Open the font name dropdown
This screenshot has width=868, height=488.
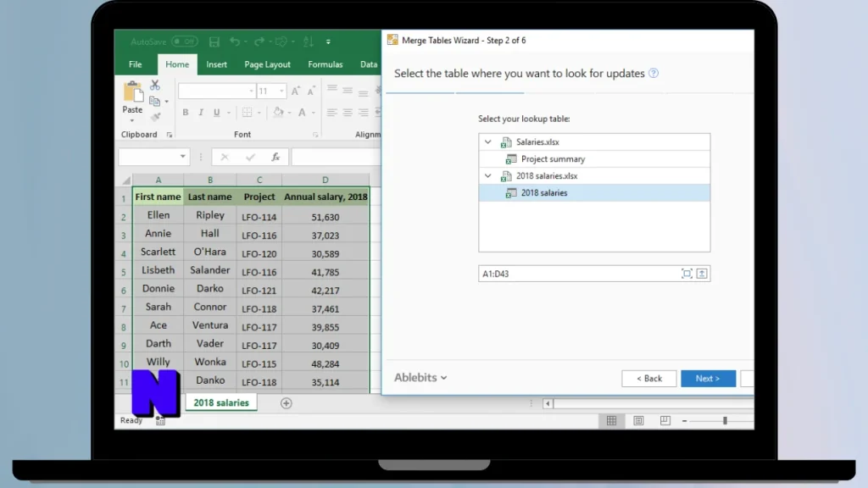pyautogui.click(x=251, y=91)
